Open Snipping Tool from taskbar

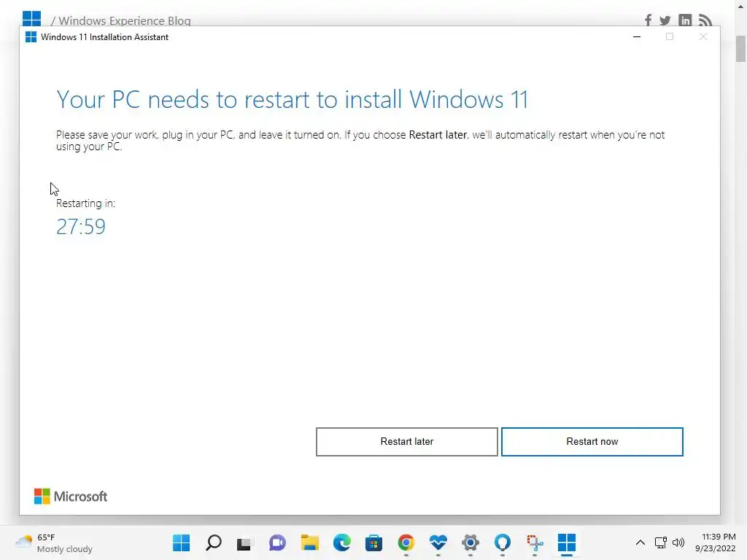[535, 542]
